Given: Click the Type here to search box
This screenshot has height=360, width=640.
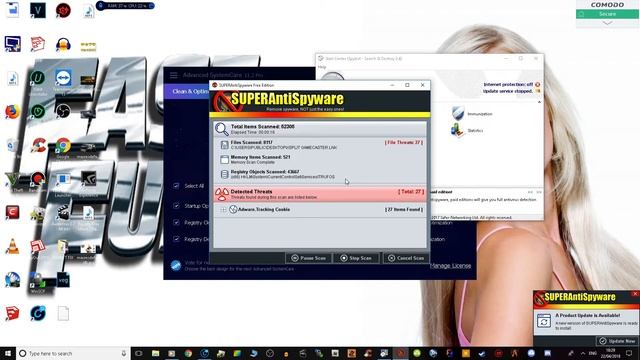Looking at the screenshot, I should [73, 353].
